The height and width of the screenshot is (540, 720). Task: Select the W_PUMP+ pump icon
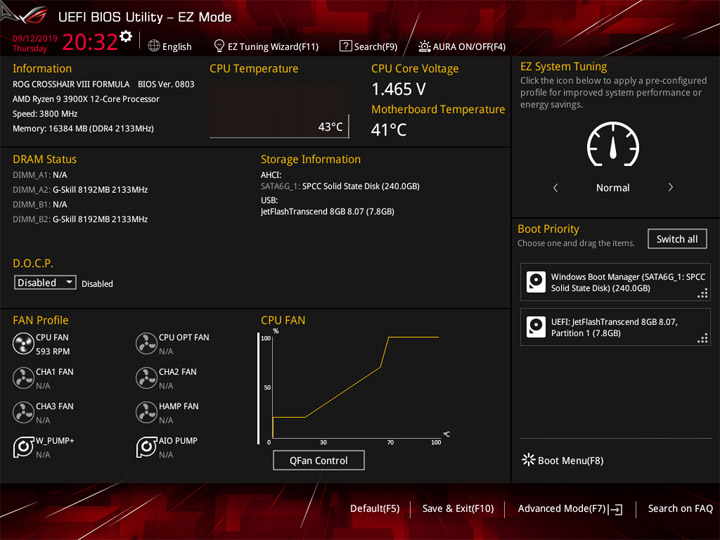[23, 447]
